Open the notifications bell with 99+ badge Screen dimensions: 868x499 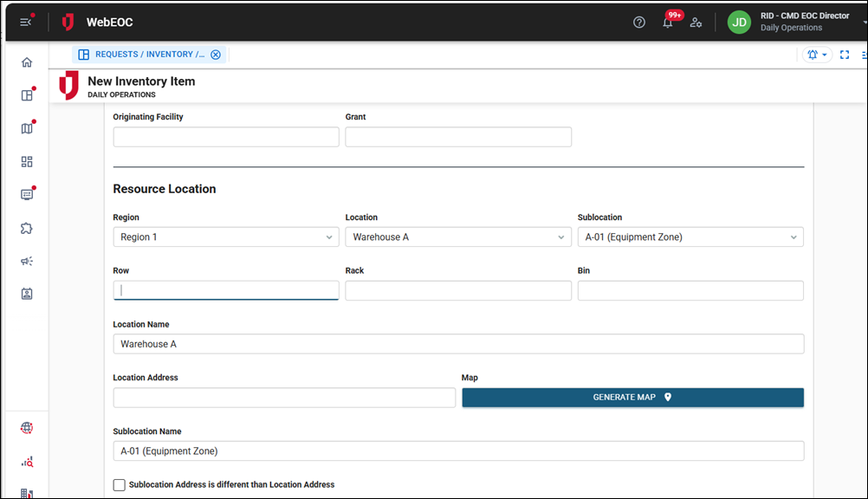668,23
